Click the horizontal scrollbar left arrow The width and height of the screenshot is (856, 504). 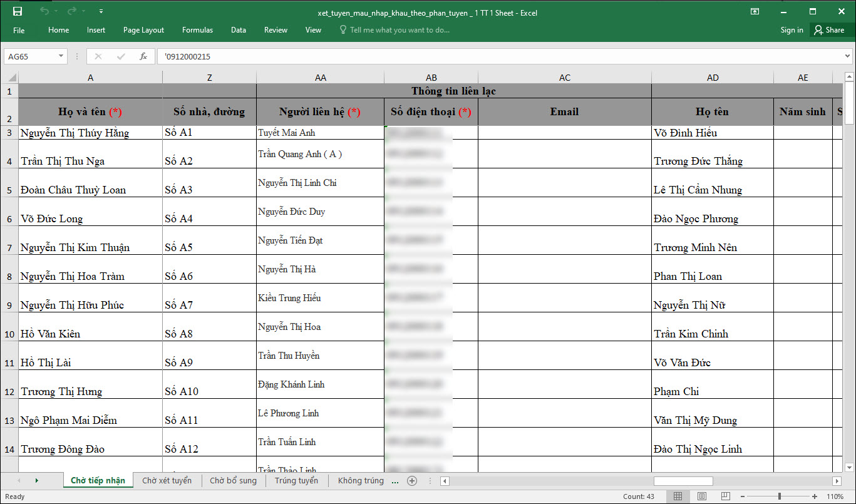tap(445, 481)
